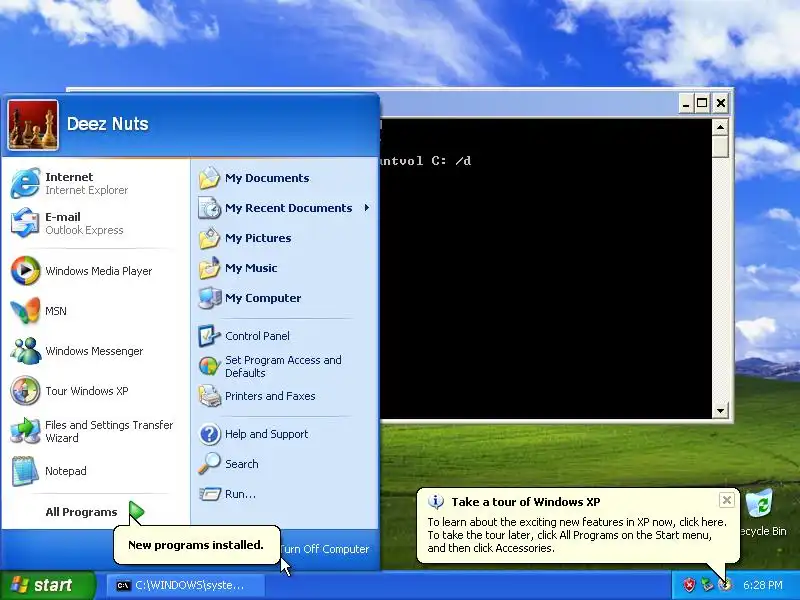The height and width of the screenshot is (600, 800).
Task: Click the C:\WINDOWS\syste... taskbar button
Action: (x=186, y=585)
